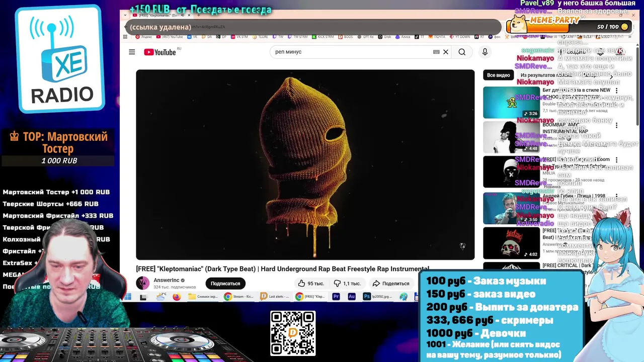Subscribe with the Подписаться button
This screenshot has height=362, width=644.
point(225,283)
